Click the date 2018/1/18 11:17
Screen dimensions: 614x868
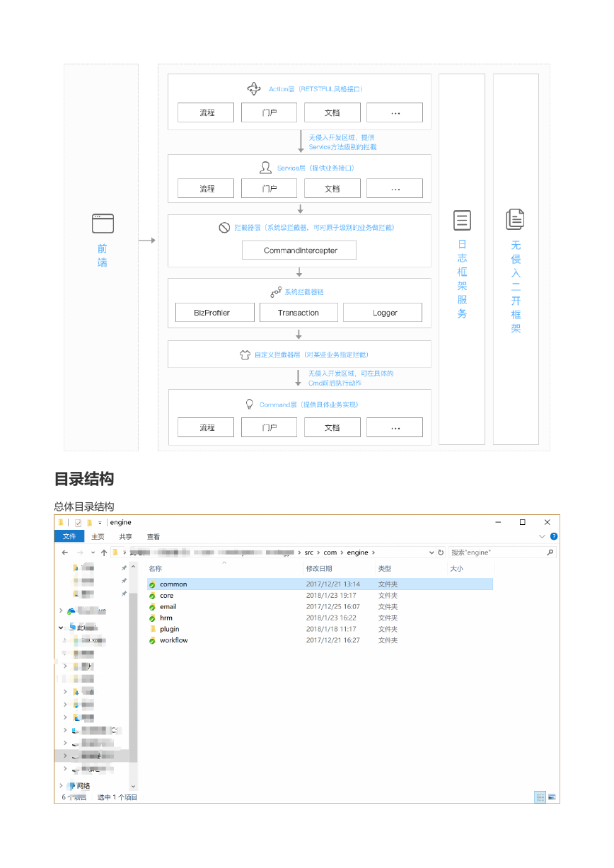coord(331,629)
